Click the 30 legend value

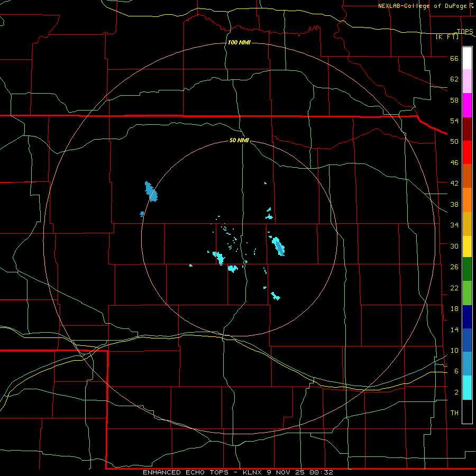click(454, 246)
